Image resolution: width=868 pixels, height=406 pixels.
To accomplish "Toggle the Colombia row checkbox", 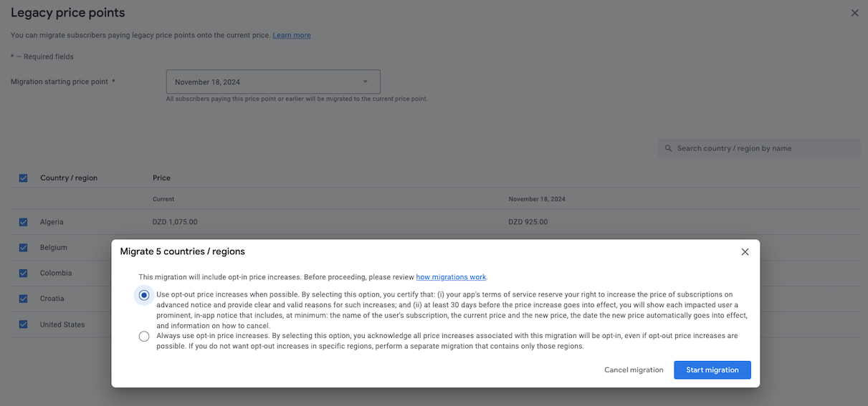I will (x=24, y=273).
